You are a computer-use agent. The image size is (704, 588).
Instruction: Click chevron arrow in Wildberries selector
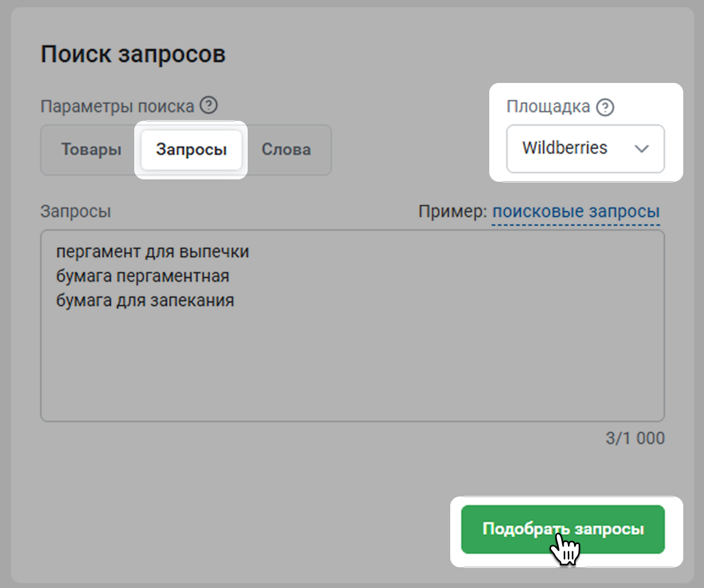641,149
